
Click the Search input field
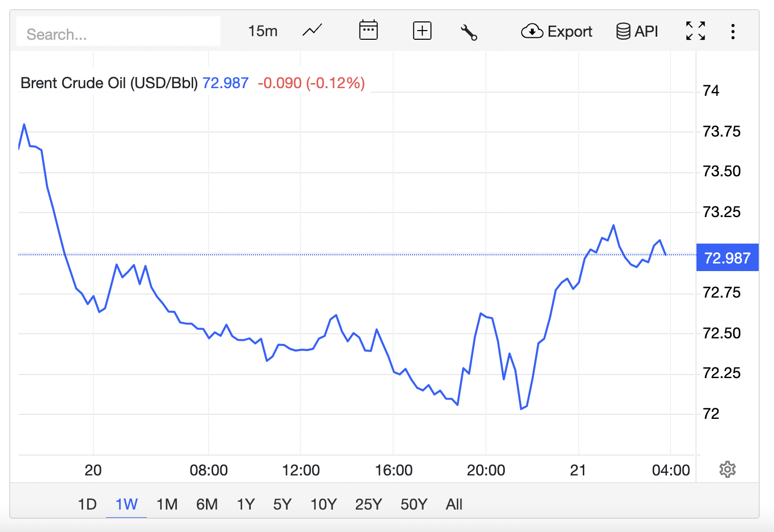(118, 32)
